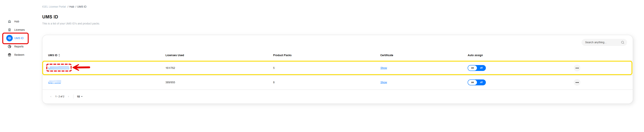Open the rows-per-page dropdown showing 10

point(80,97)
